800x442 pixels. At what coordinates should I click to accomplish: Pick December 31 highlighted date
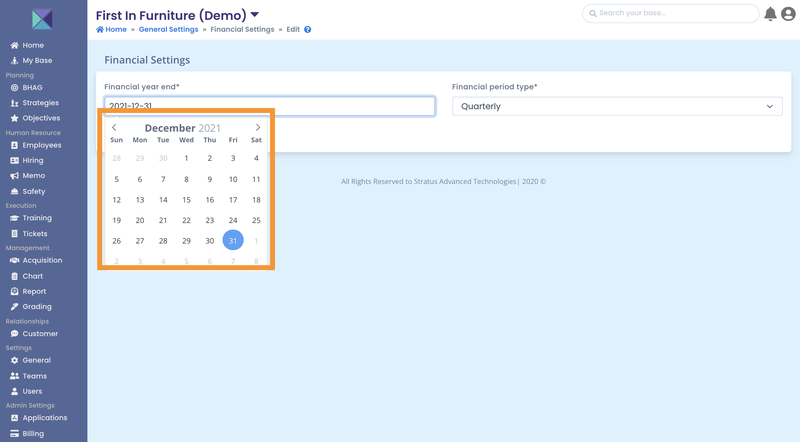click(x=233, y=240)
